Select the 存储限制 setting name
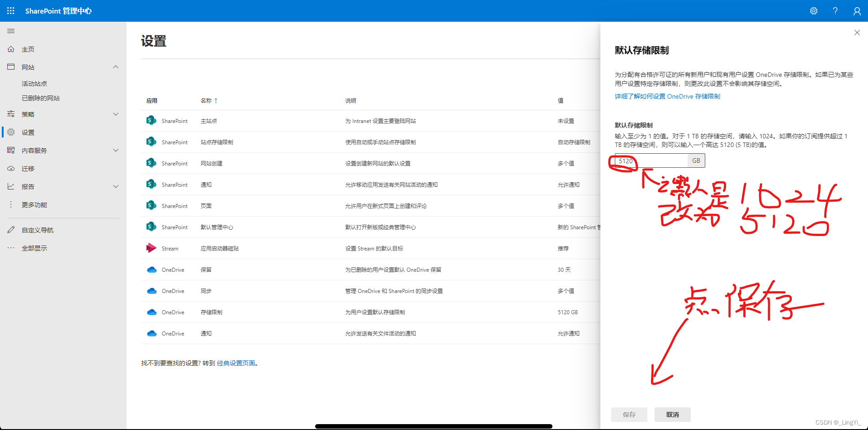This screenshot has height=430, width=868. [211, 312]
